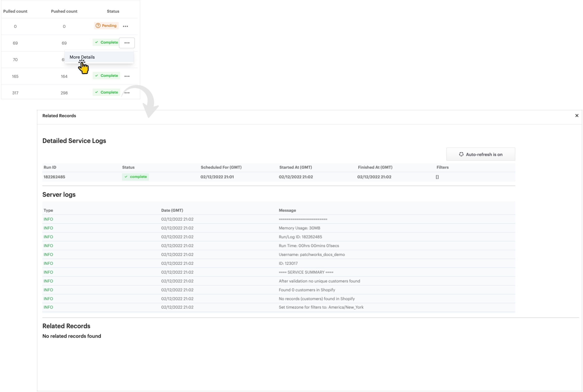583x392 pixels.
Task: Click the Pushed count column header
Action: click(x=64, y=11)
